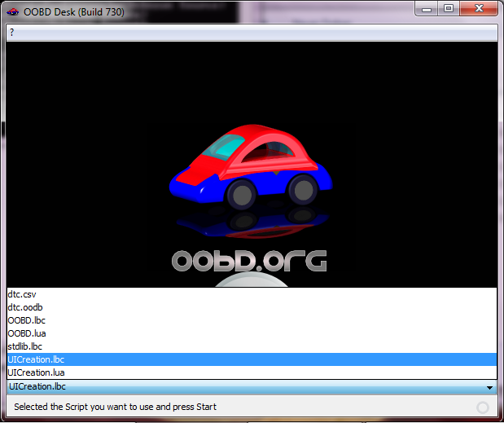This screenshot has width=504, height=423.
Task: Maximize the OOBD Desk window
Action: point(449,8)
